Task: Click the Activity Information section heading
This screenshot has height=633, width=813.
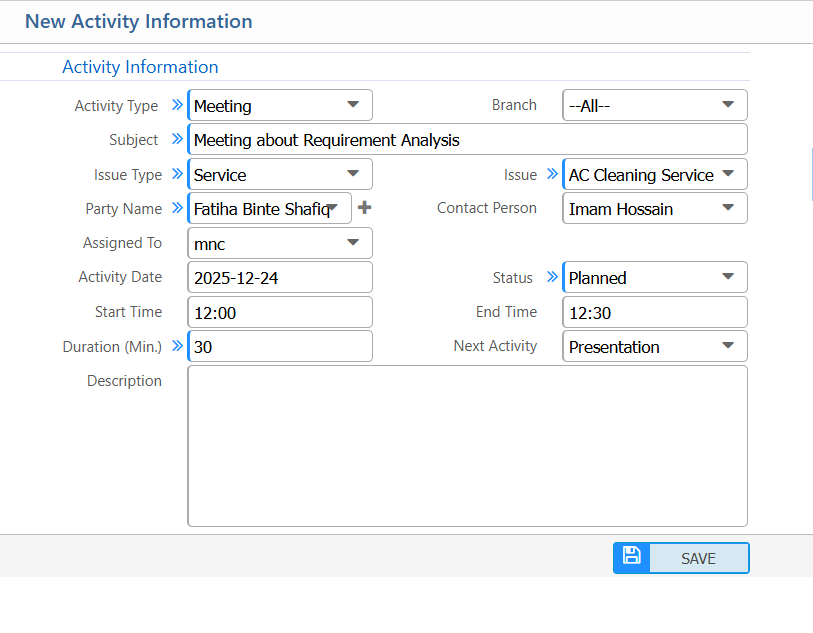Action: pos(140,67)
